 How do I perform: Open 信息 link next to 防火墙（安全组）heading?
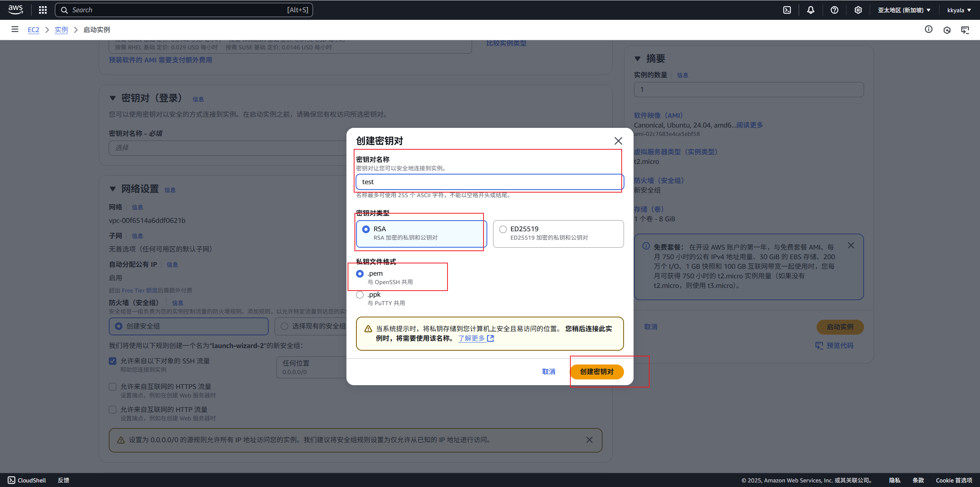[178, 303]
